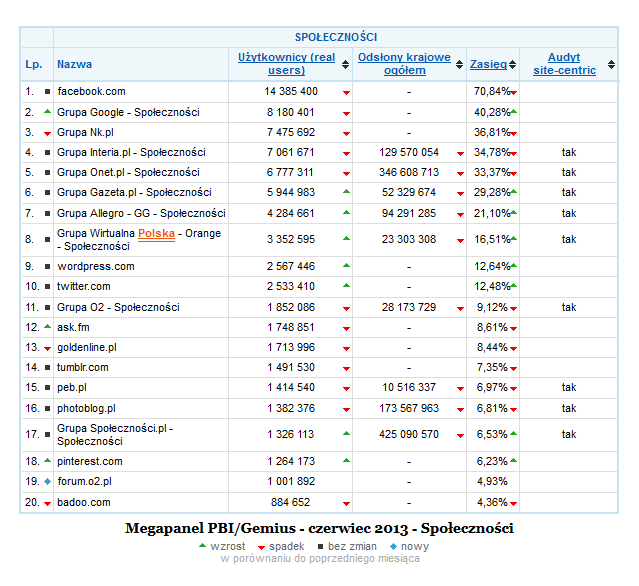The width and height of the screenshot is (639, 586).
Task: Click the Zasięg column header link
Action: [x=488, y=64]
